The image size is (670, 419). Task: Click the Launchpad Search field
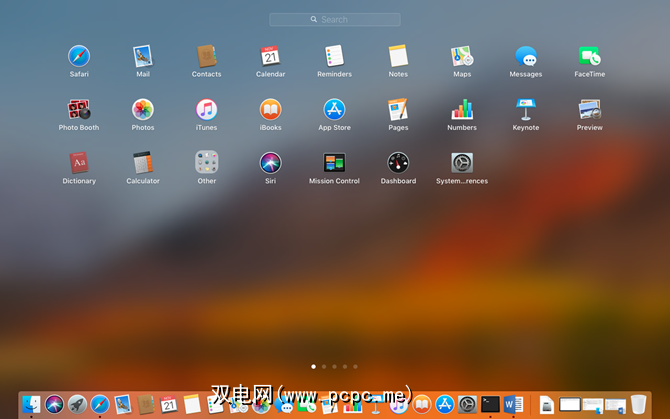[335, 20]
